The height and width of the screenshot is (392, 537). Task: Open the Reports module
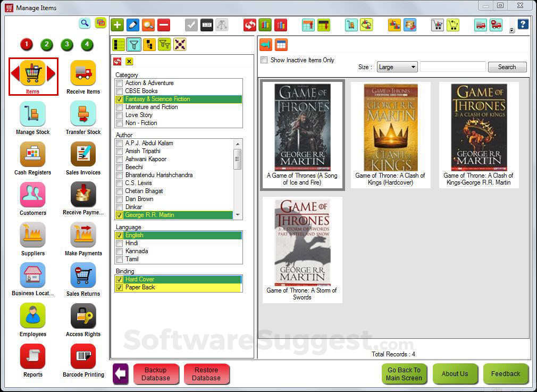(32, 361)
